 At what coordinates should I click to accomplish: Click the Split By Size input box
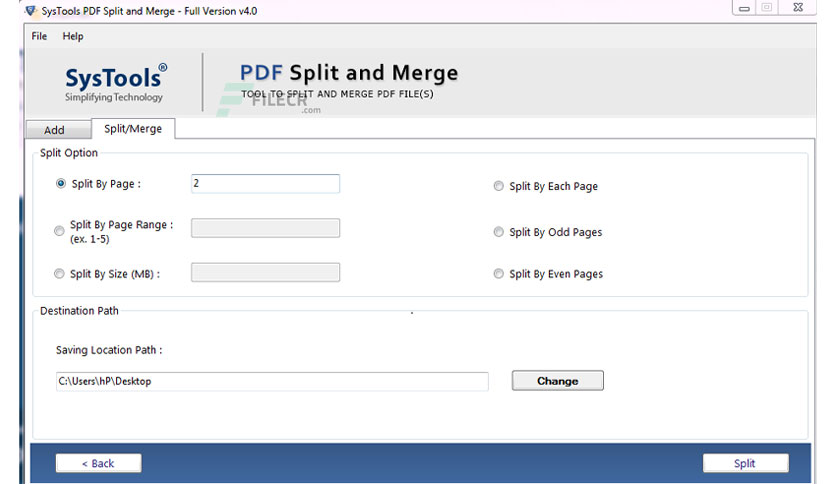265,272
